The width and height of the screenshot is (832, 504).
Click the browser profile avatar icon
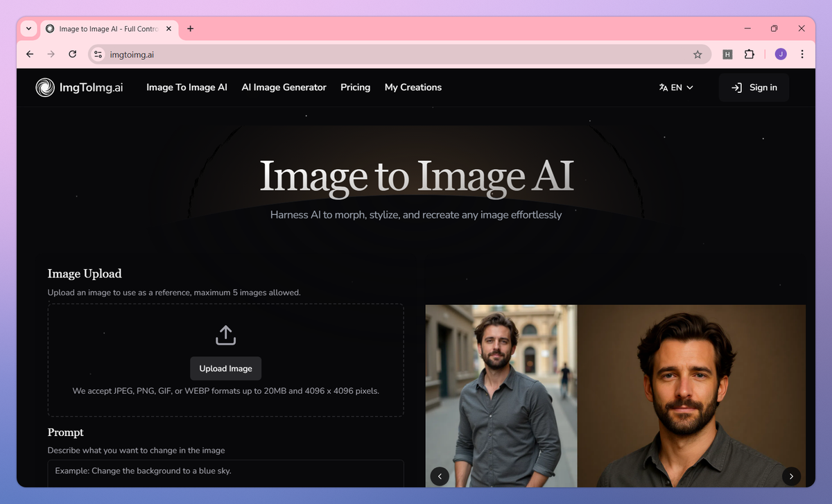pos(781,53)
